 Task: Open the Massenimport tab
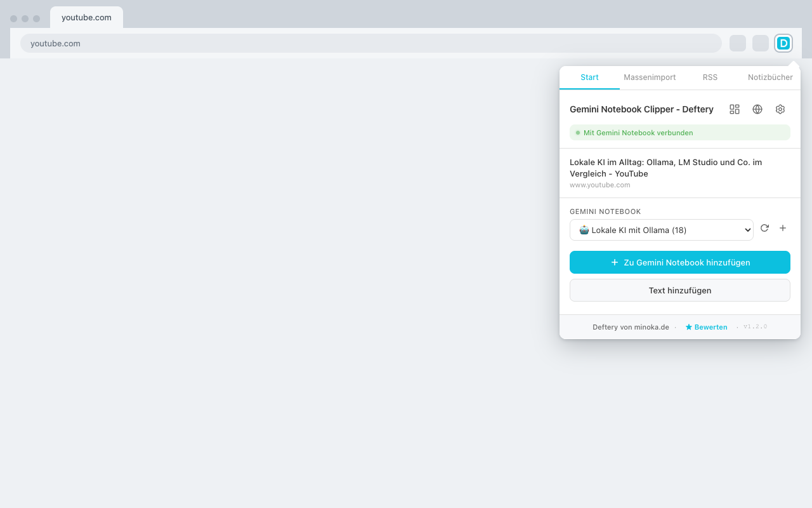pyautogui.click(x=650, y=77)
